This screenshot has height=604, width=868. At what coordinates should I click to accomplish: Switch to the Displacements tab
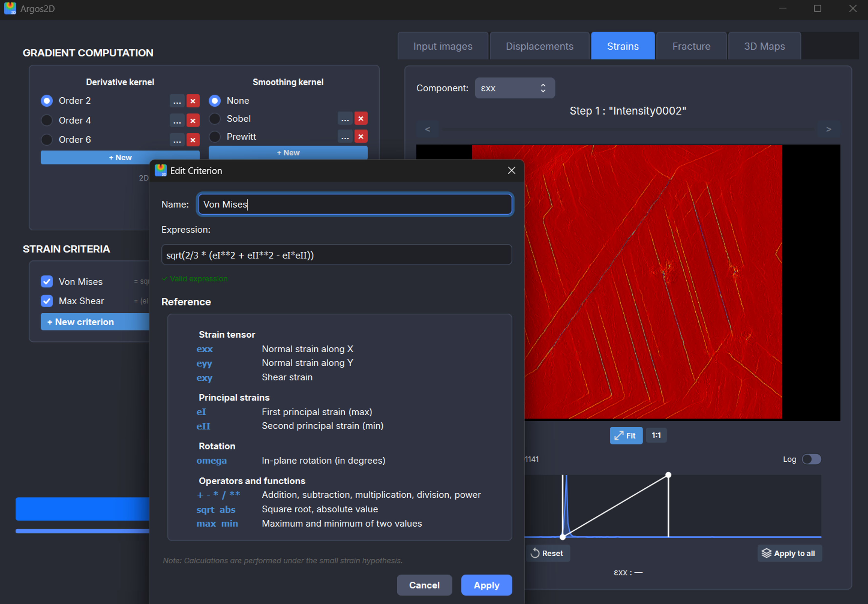[x=539, y=46]
